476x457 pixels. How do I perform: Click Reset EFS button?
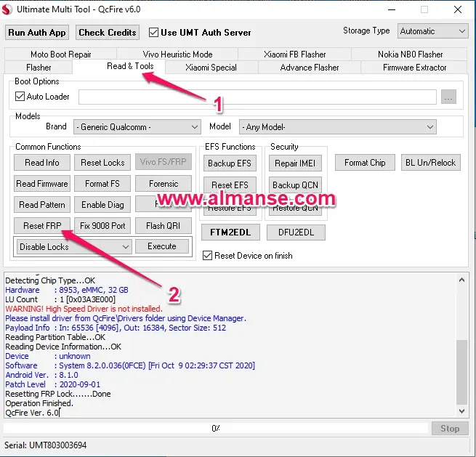tap(230, 185)
